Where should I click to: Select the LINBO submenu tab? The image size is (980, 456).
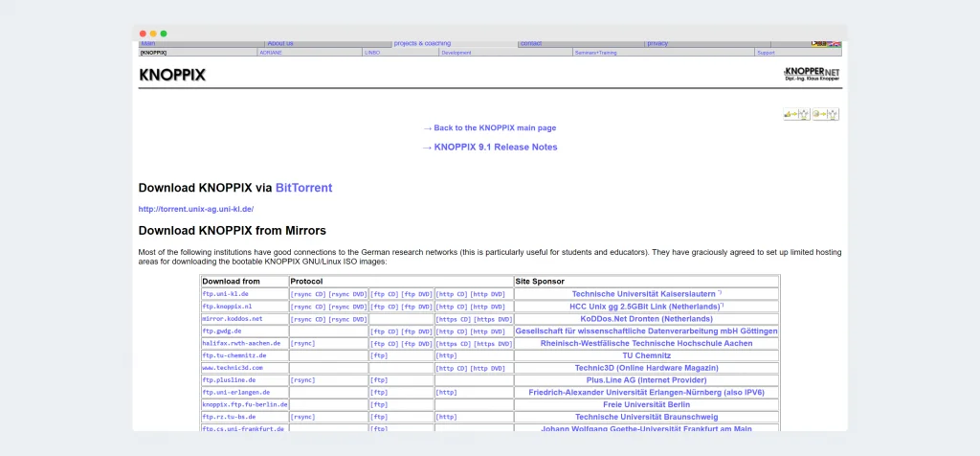(x=372, y=53)
